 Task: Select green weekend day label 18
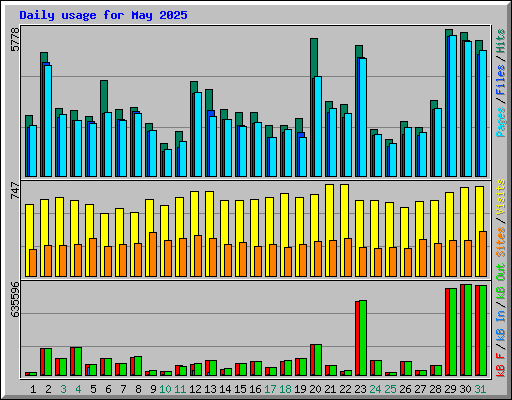pyautogui.click(x=285, y=389)
